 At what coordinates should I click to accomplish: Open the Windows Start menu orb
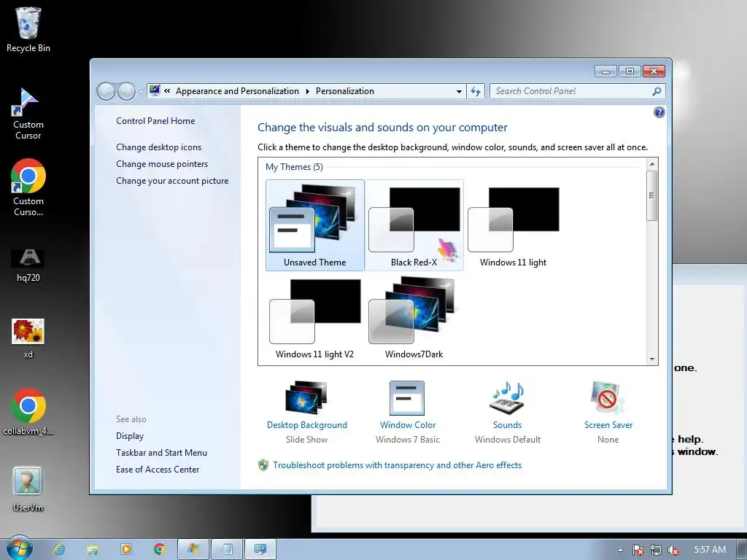20,548
